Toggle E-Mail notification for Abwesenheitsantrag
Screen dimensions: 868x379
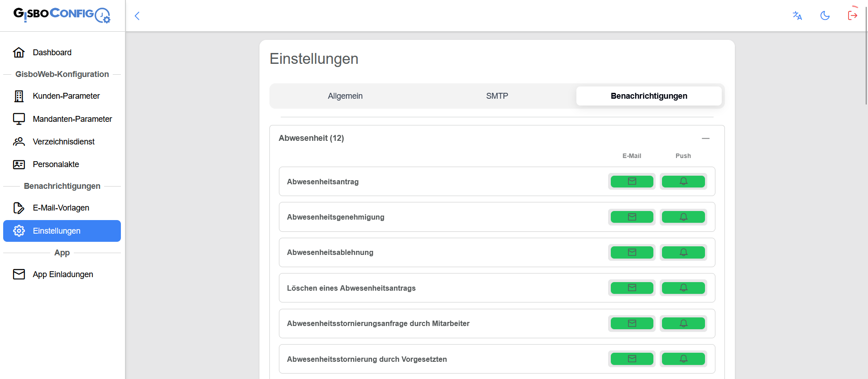(632, 182)
